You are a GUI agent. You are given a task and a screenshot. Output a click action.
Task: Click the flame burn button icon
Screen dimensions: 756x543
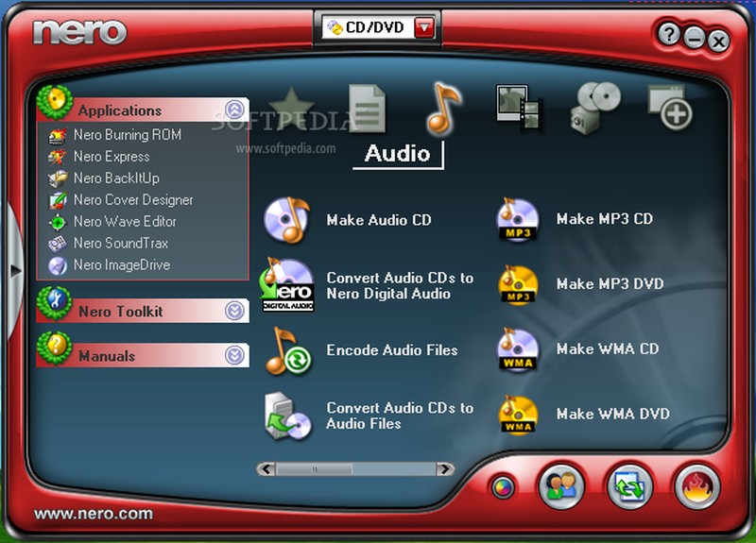(697, 487)
